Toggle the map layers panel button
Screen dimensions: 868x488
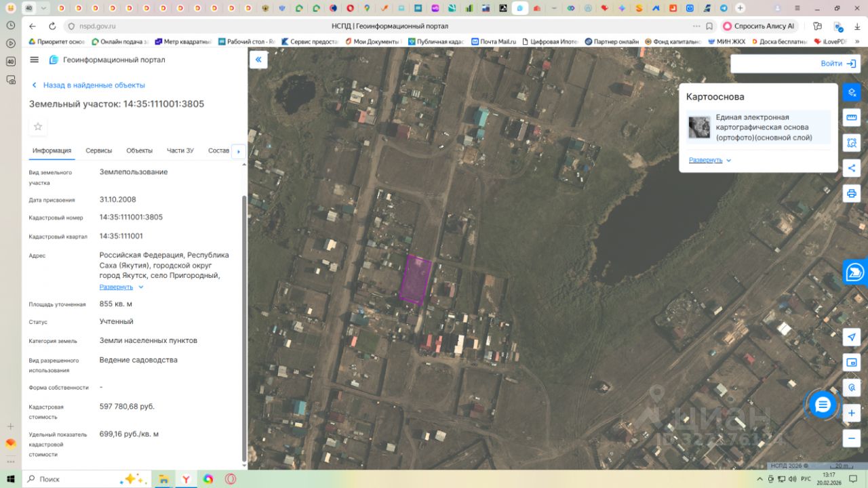tap(852, 92)
